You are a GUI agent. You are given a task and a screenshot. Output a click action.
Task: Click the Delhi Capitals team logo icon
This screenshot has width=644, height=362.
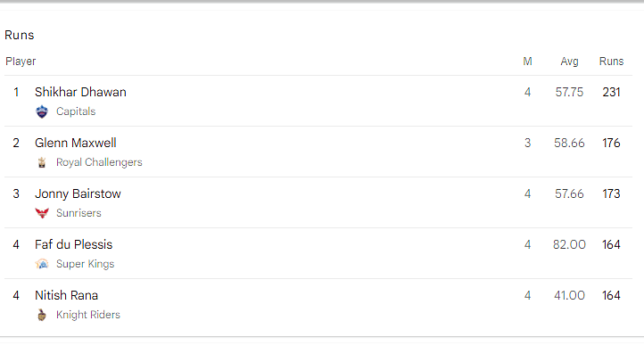[x=42, y=111]
